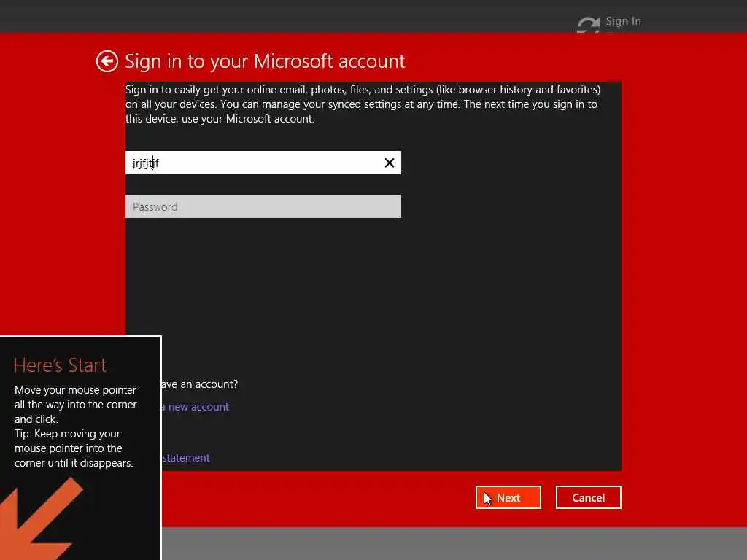Click the Cancel button
Viewport: 747px width, 560px height.
589,497
